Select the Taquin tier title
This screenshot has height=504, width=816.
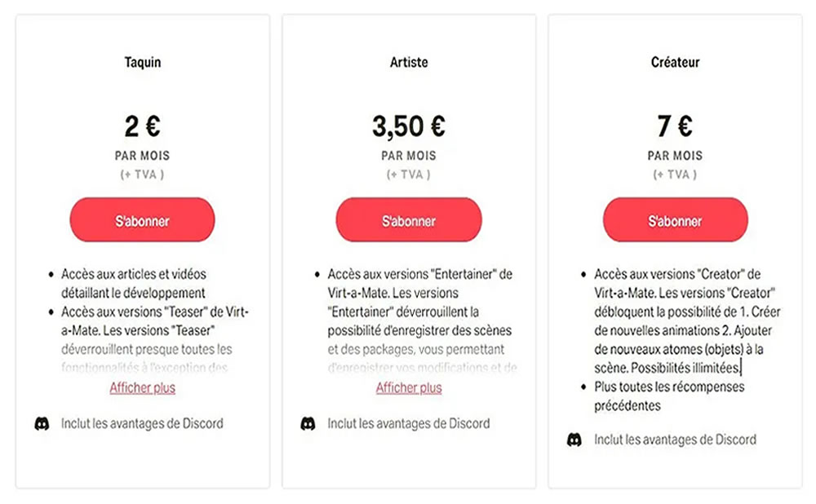[x=143, y=63]
